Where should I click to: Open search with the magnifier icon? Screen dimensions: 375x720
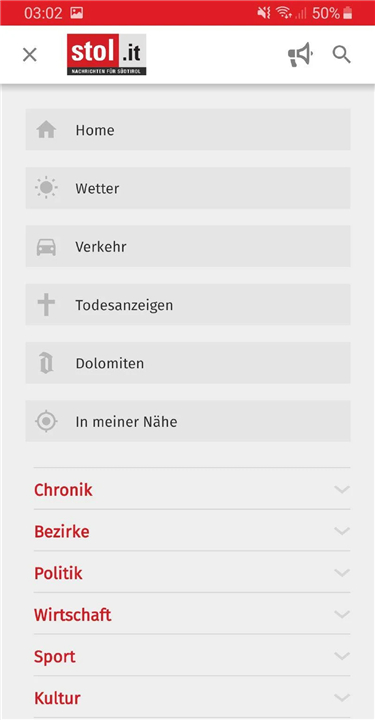click(x=341, y=55)
